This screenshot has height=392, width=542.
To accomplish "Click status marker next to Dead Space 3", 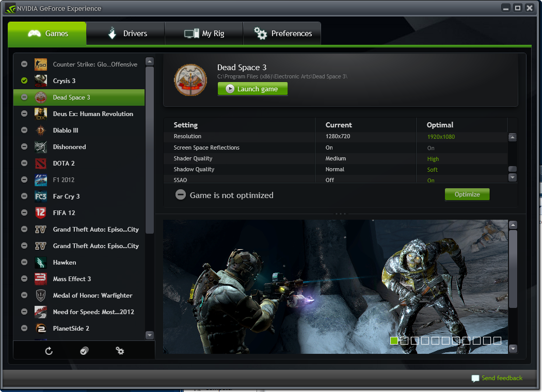I will 24,97.
